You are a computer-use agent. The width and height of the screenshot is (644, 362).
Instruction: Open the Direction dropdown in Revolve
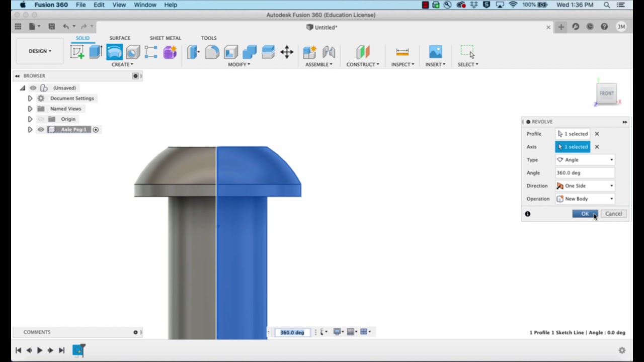[x=585, y=186]
